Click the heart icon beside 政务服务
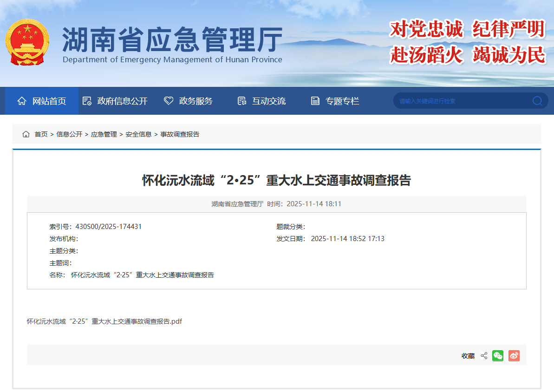 pyautogui.click(x=169, y=101)
